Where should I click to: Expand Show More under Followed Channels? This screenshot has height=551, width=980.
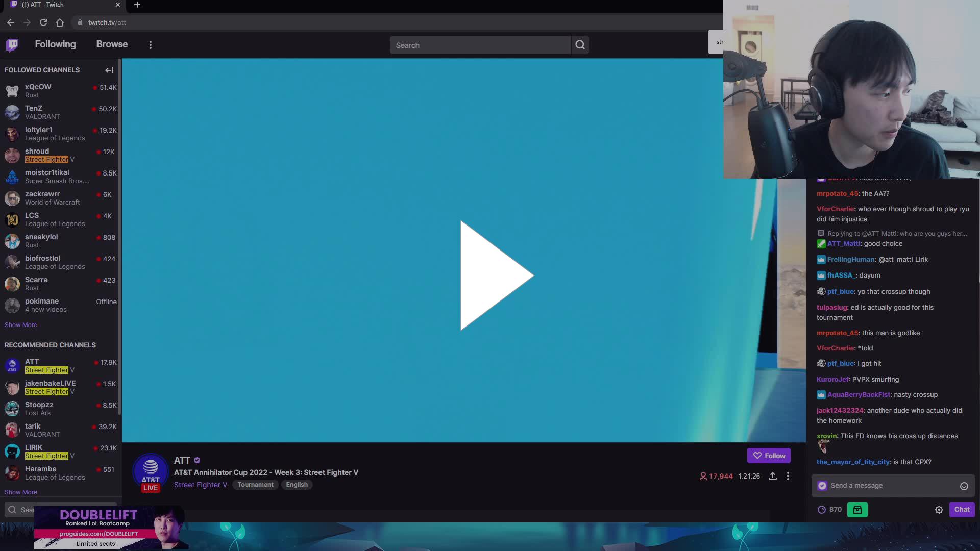click(21, 324)
